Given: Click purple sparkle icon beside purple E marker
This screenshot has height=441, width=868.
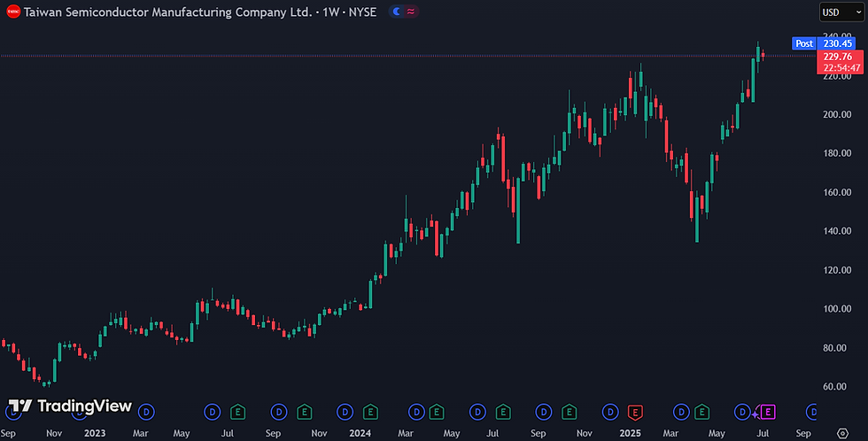Looking at the screenshot, I should (x=755, y=414).
